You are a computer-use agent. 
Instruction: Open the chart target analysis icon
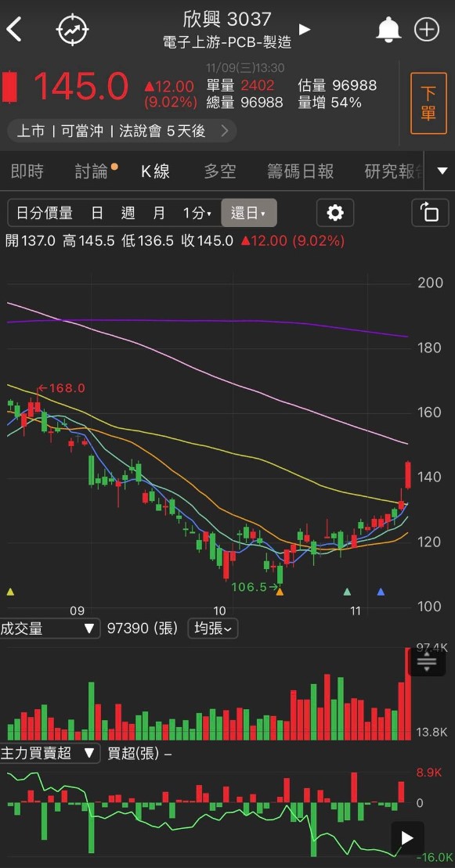[x=73, y=29]
